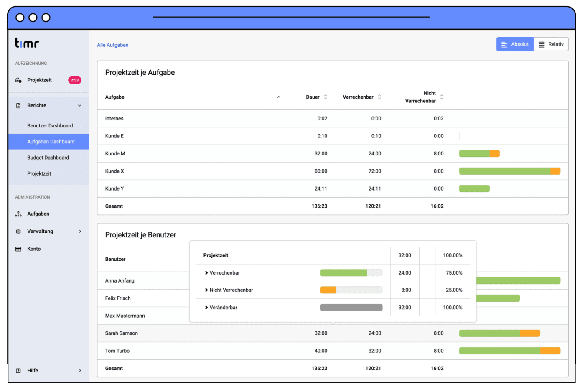Select user Felix Frisch

point(118,298)
